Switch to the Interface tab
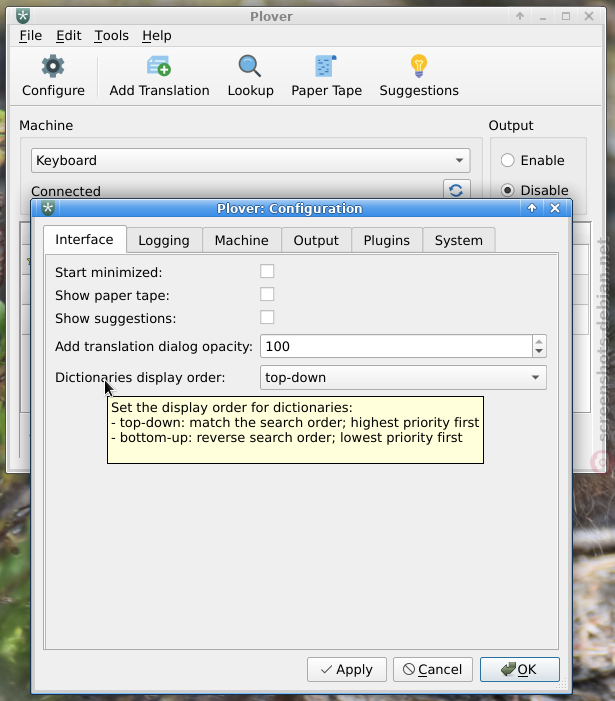 point(84,240)
